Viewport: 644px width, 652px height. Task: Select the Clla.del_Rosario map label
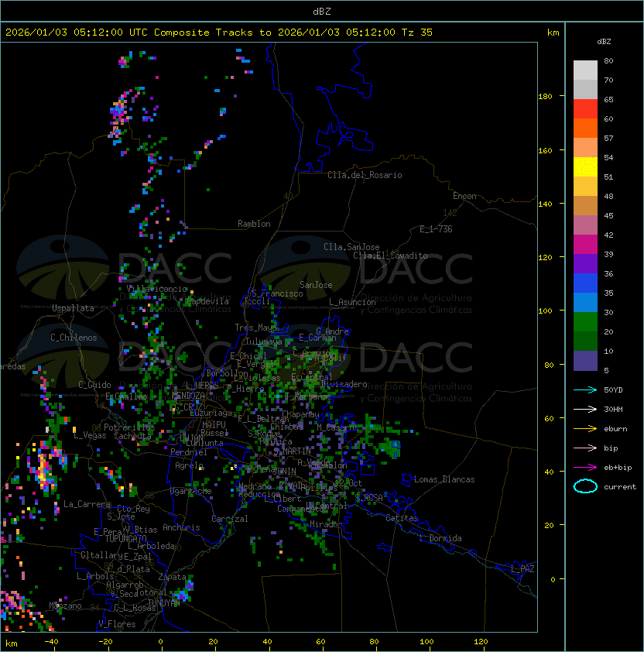pyautogui.click(x=365, y=175)
